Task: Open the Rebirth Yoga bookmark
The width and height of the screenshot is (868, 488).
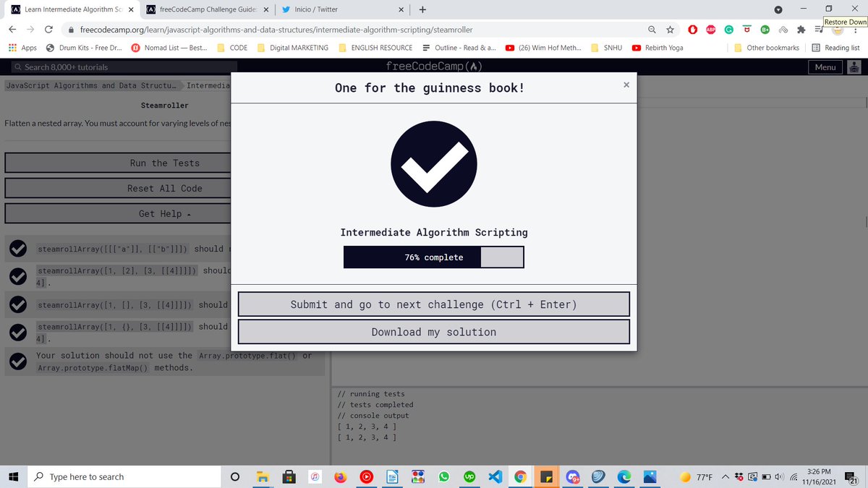Action: click(658, 48)
